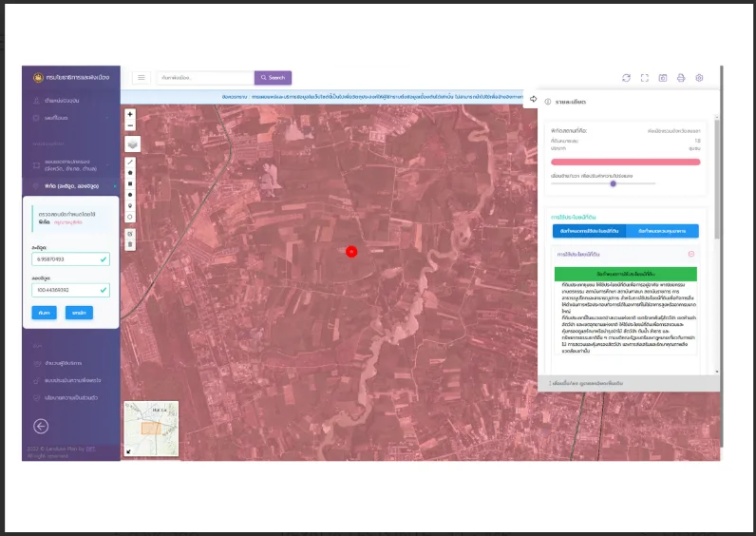
Task: Click the red location marker on map
Action: pos(351,251)
